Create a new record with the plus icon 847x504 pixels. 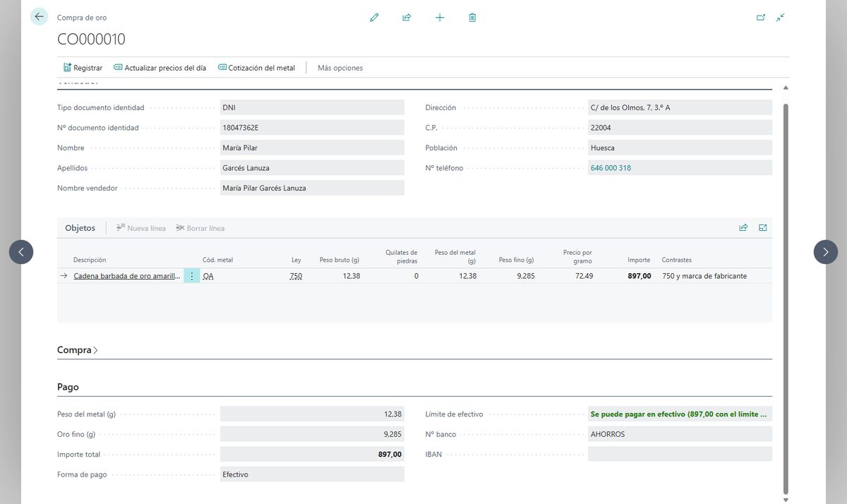click(440, 18)
